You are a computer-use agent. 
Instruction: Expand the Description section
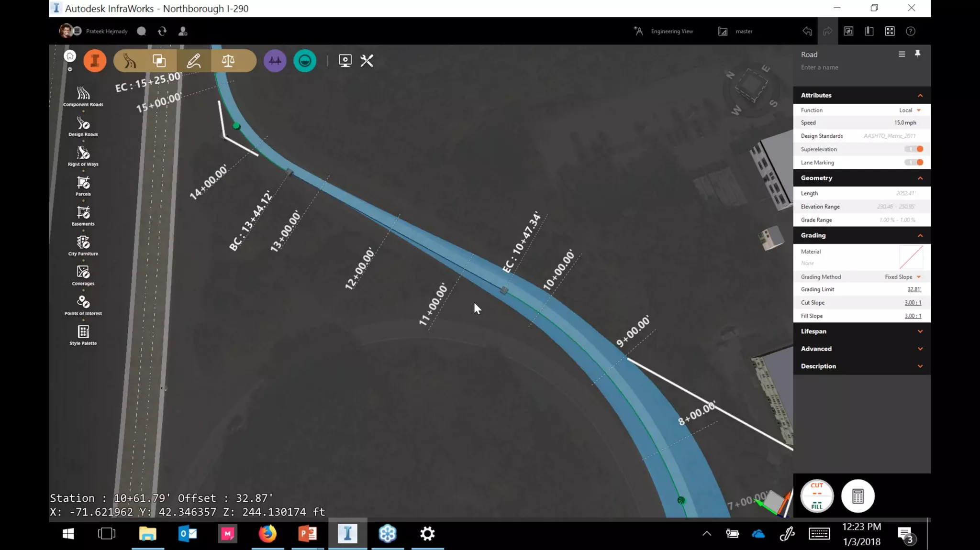tap(920, 366)
